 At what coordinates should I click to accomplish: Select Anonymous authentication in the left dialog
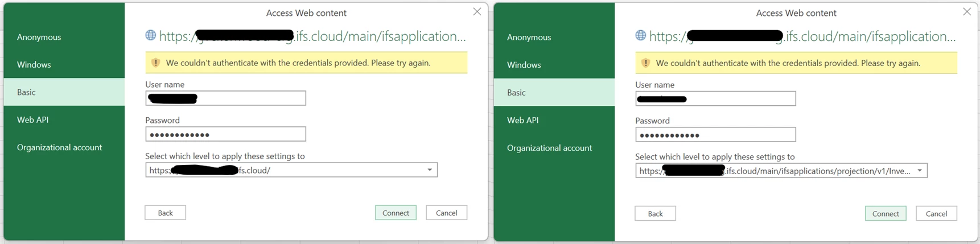[x=39, y=37]
